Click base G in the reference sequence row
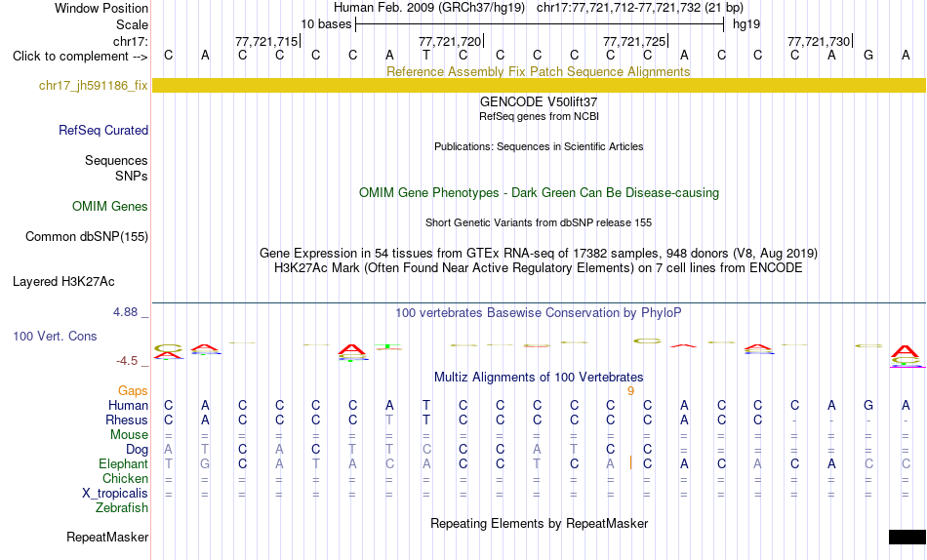The width and height of the screenshot is (927, 560). 868,56
